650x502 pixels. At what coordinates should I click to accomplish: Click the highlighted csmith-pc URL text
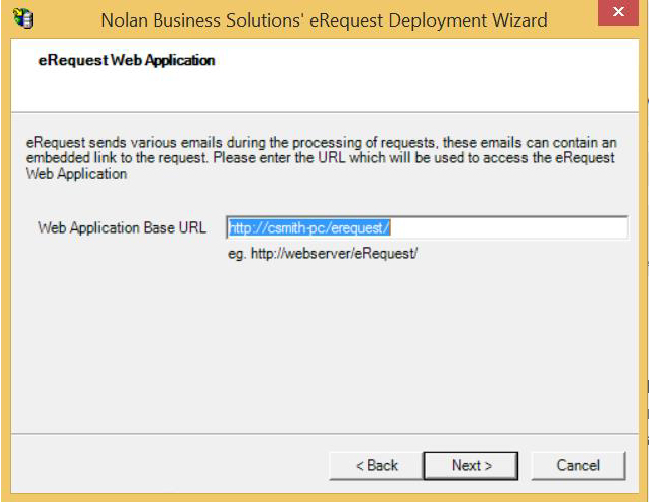tap(309, 228)
